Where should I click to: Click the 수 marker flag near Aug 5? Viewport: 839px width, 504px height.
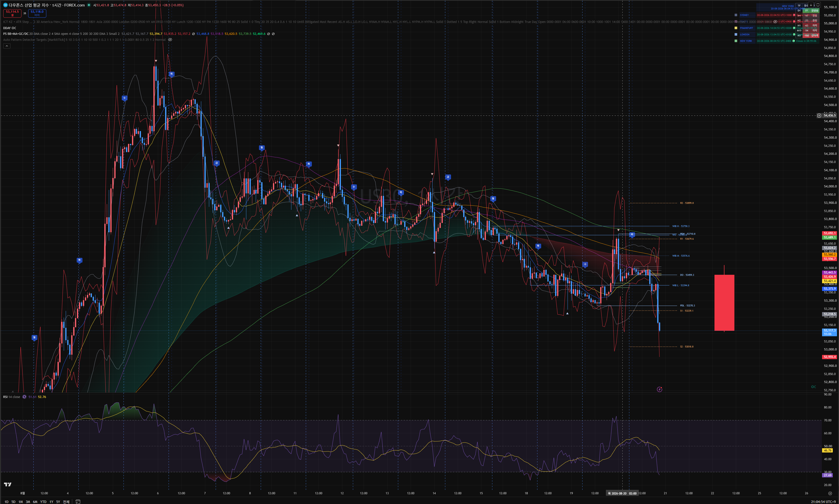124,98
